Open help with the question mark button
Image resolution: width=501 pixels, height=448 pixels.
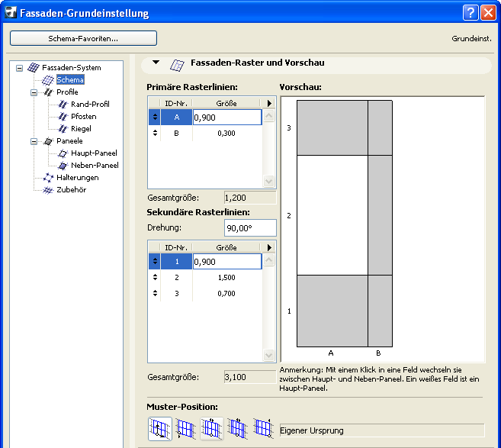coord(470,13)
